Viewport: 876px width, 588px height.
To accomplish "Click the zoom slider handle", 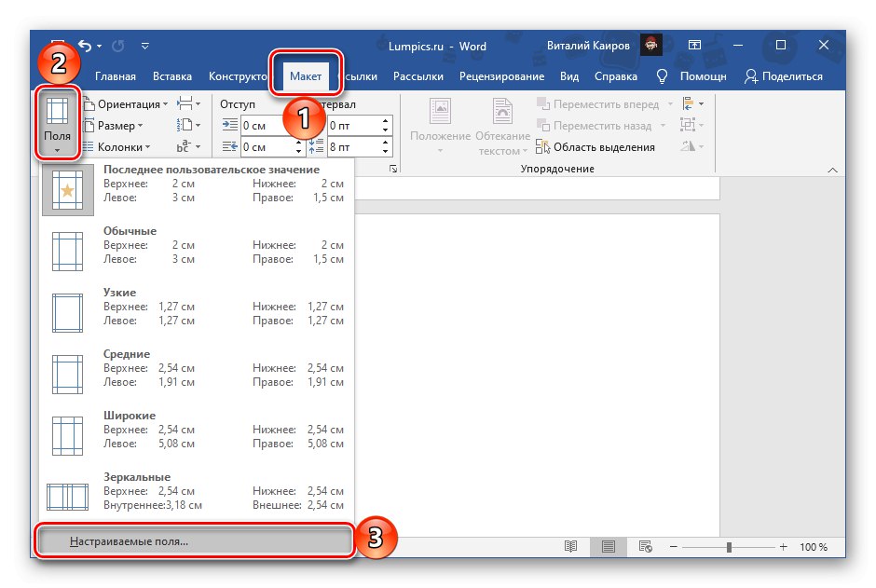I will [729, 547].
